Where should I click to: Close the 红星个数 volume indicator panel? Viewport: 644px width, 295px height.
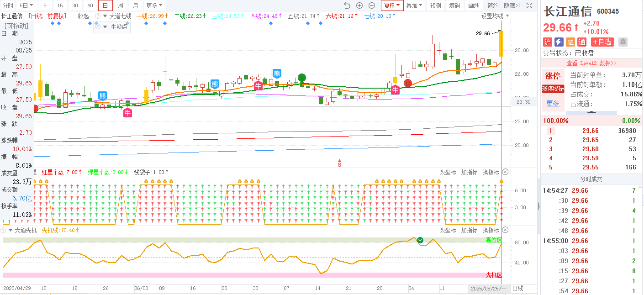505,172
